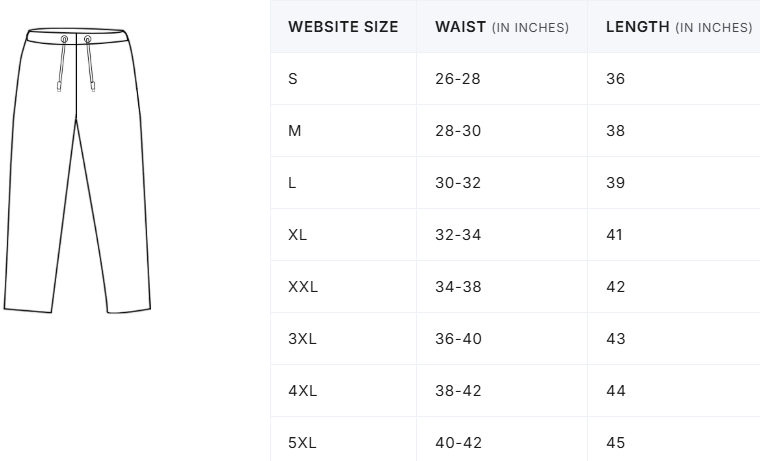Choose the 3XL size label
The image size is (760, 461).
(x=302, y=339)
